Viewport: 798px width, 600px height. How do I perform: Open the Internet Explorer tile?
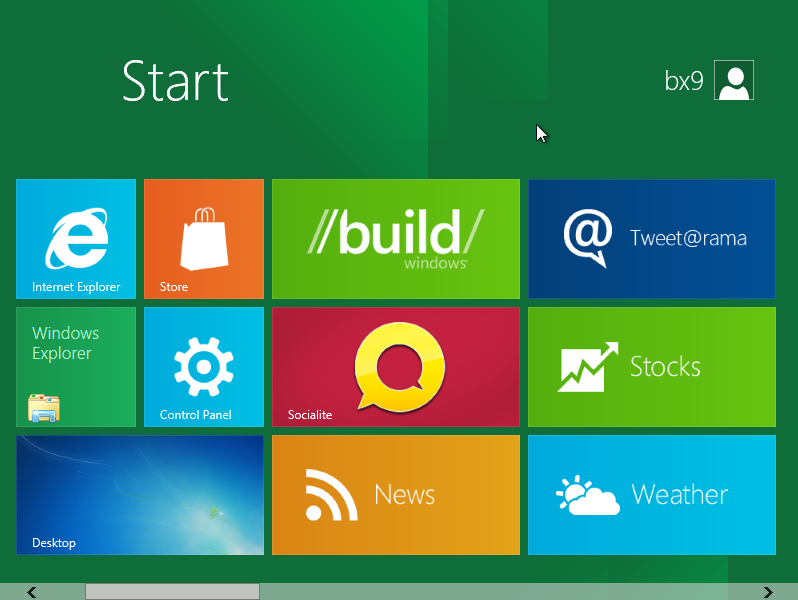tap(76, 239)
